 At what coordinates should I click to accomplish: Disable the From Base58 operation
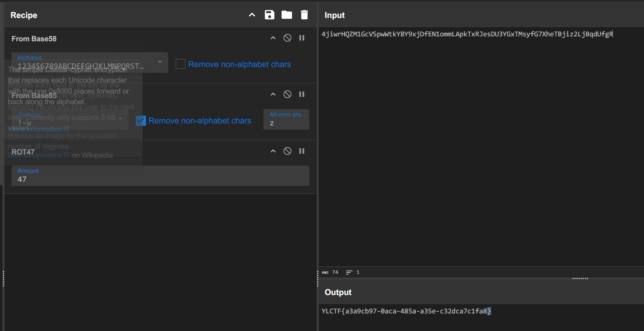[x=288, y=38]
